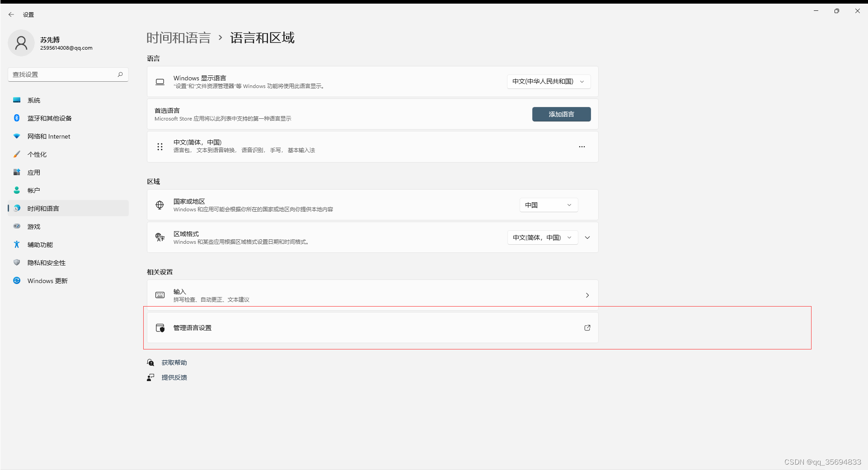The image size is (868, 470).
Task: Open 隐私和安全性 category
Action: [x=68, y=263]
